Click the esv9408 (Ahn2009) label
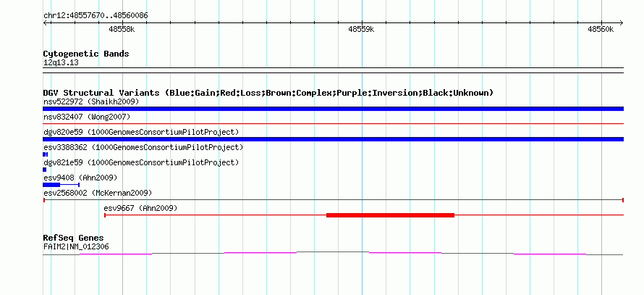644x295 pixels. pyautogui.click(x=80, y=178)
